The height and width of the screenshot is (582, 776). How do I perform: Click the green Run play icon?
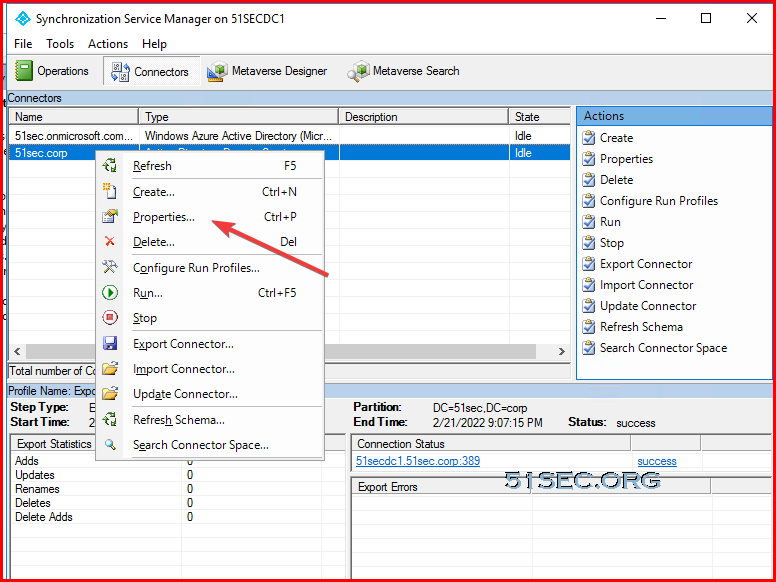tap(110, 293)
